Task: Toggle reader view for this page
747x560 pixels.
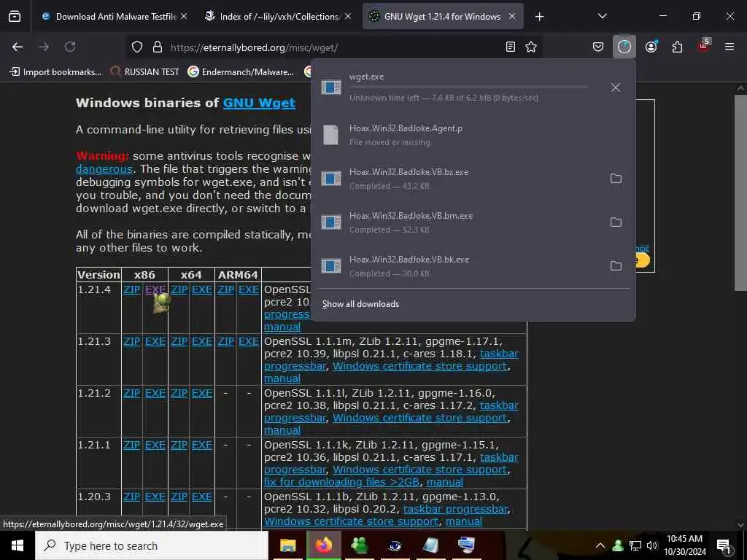Action: click(x=510, y=47)
